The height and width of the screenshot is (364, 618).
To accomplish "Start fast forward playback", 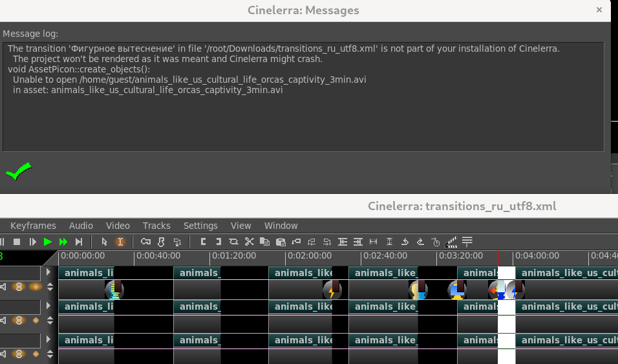I will [63, 242].
